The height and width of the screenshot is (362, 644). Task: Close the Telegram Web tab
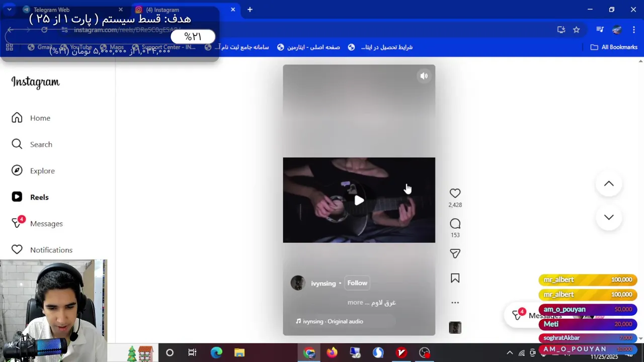(121, 10)
